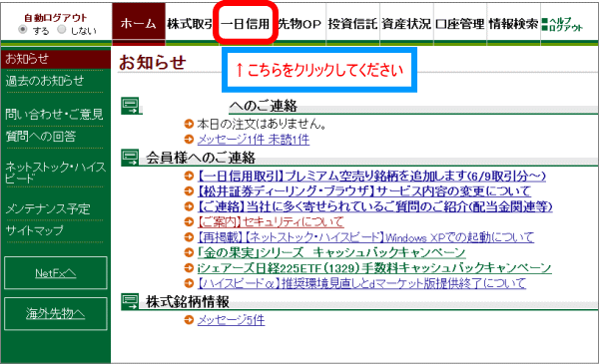Open the 株式取引 tab
The width and height of the screenshot is (599, 364).
[x=190, y=24]
